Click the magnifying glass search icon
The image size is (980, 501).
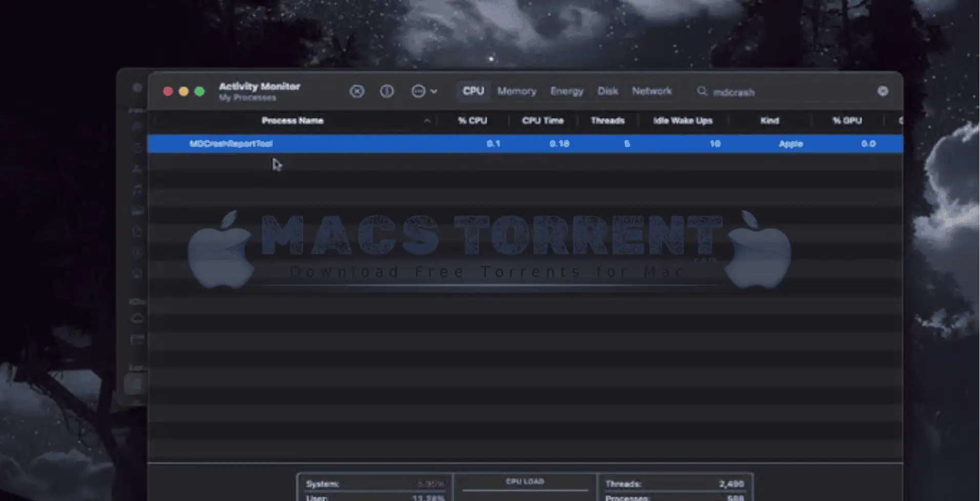[702, 91]
